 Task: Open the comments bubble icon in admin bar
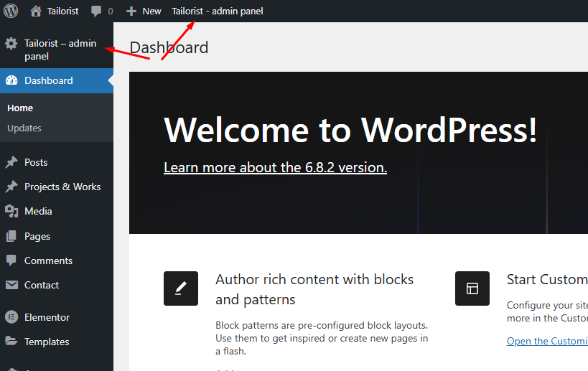tap(96, 11)
